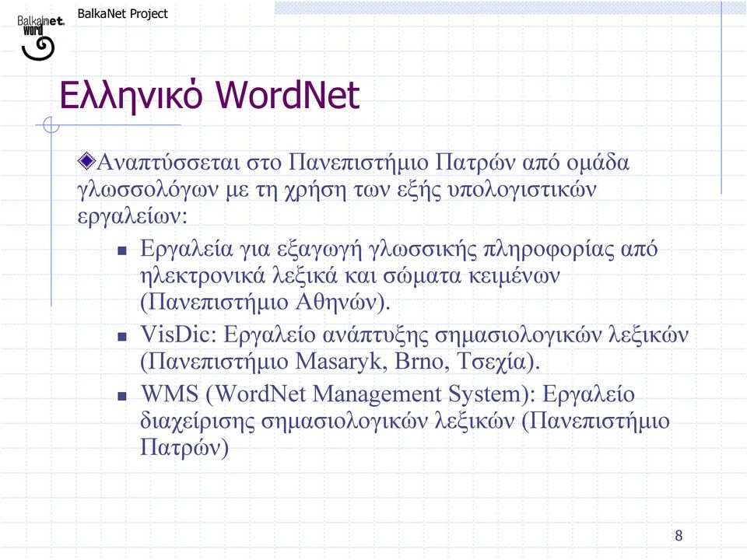This screenshot has height=560, width=747.
Task: Click the slide page number 8
Action: (x=679, y=536)
